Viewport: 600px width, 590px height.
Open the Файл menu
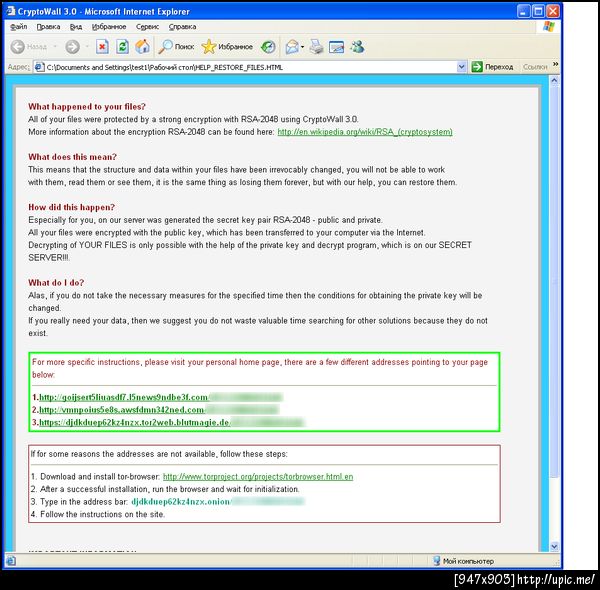18,26
